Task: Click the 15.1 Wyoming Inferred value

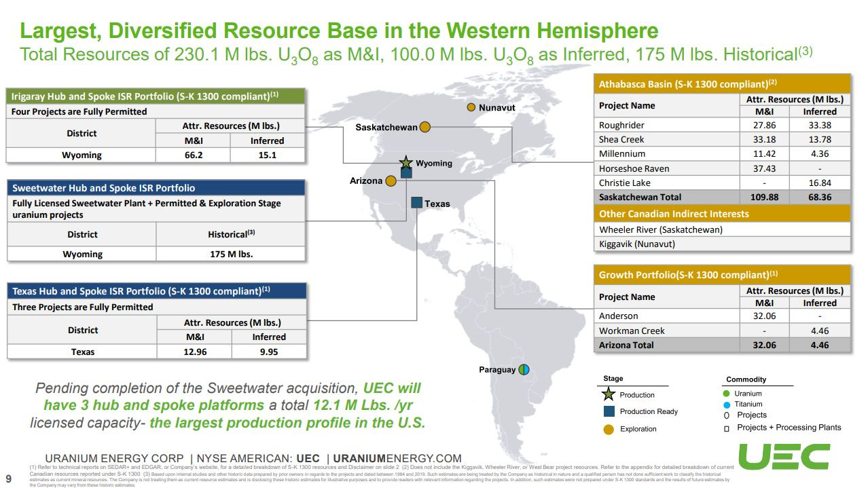Action: click(267, 155)
